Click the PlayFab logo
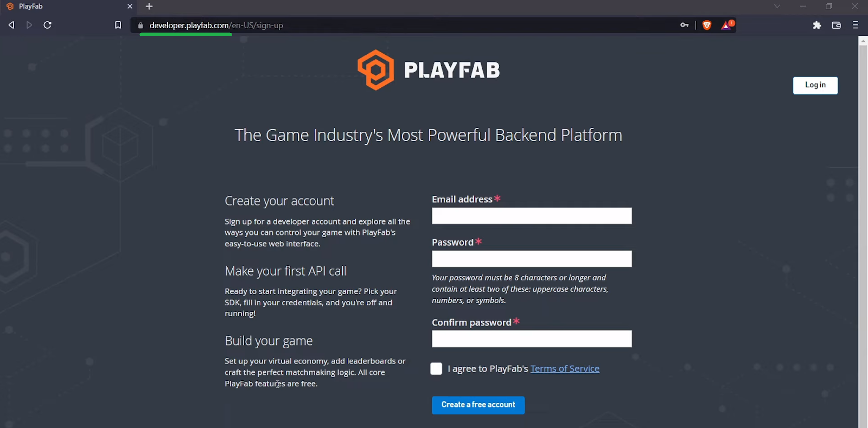Viewport: 868px width, 428px height. 429,70
